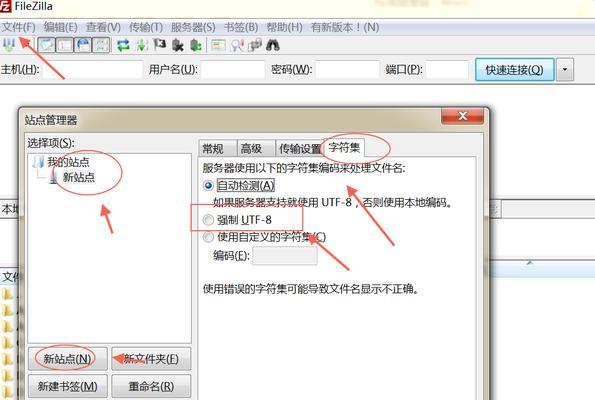The height and width of the screenshot is (400, 595).
Task: Toggle the transfer queue display icon
Action: 101,45
